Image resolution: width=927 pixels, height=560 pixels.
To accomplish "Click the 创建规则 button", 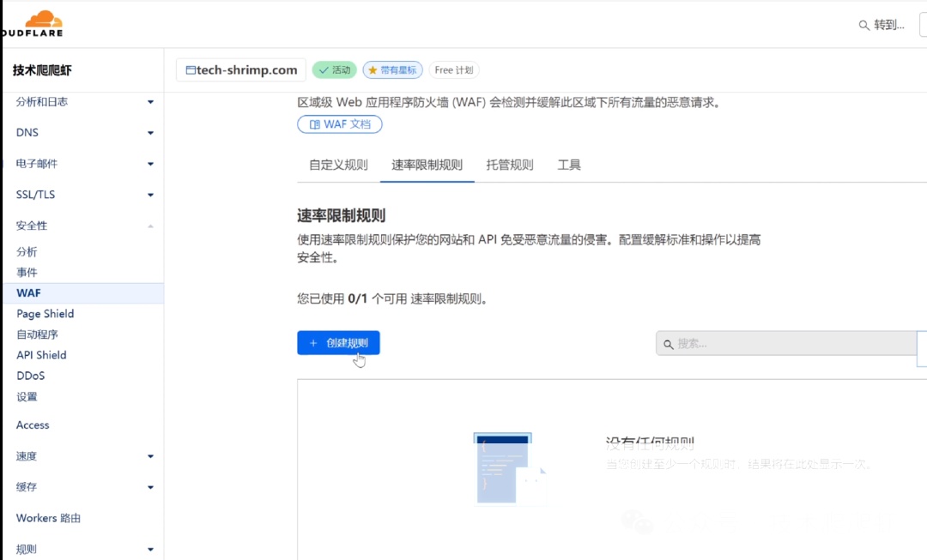I will [338, 343].
